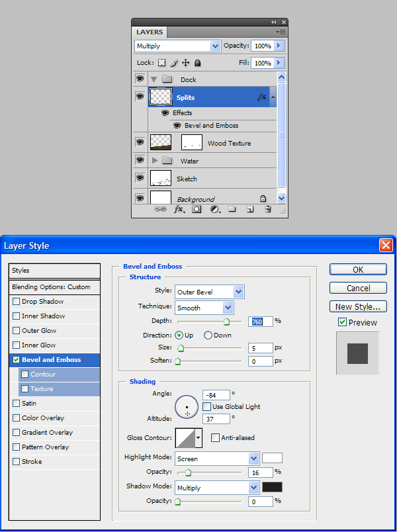Hide the Splits layer visibility eye
Screen dimensions: 397x532
(140, 97)
